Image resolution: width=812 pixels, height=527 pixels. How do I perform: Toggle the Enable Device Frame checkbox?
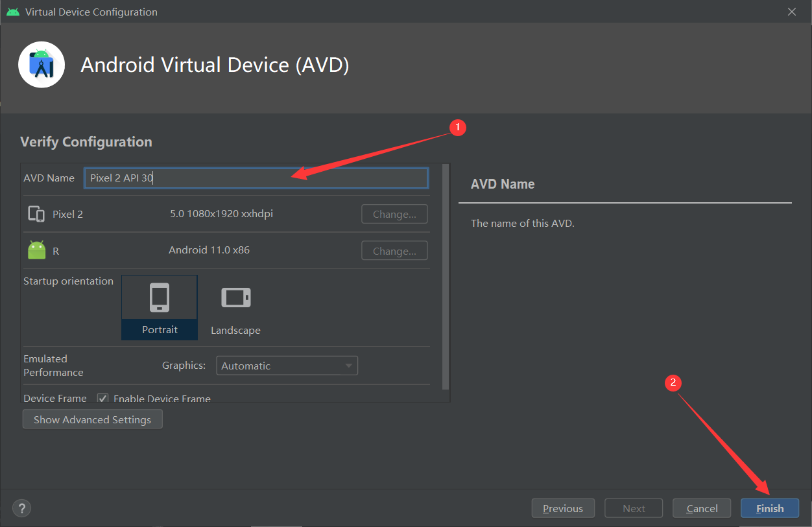coord(102,398)
